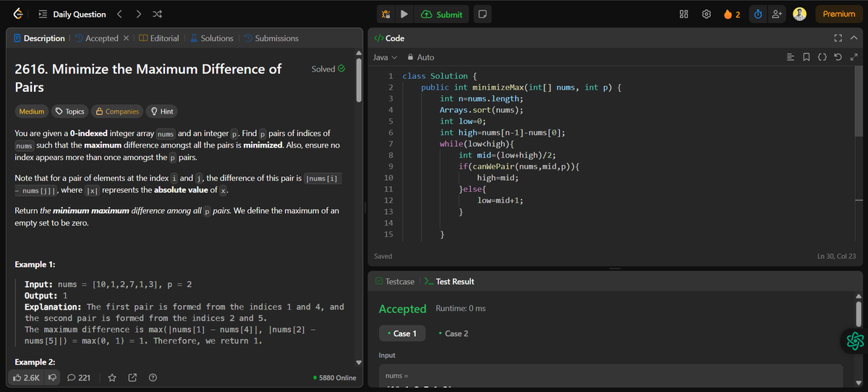Click the 'Saved' status label

383,256
